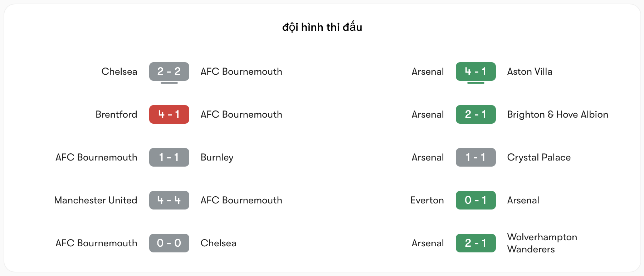
Task: Open the Chelsea 2-2 Bournemouth score badge
Action: click(x=169, y=72)
